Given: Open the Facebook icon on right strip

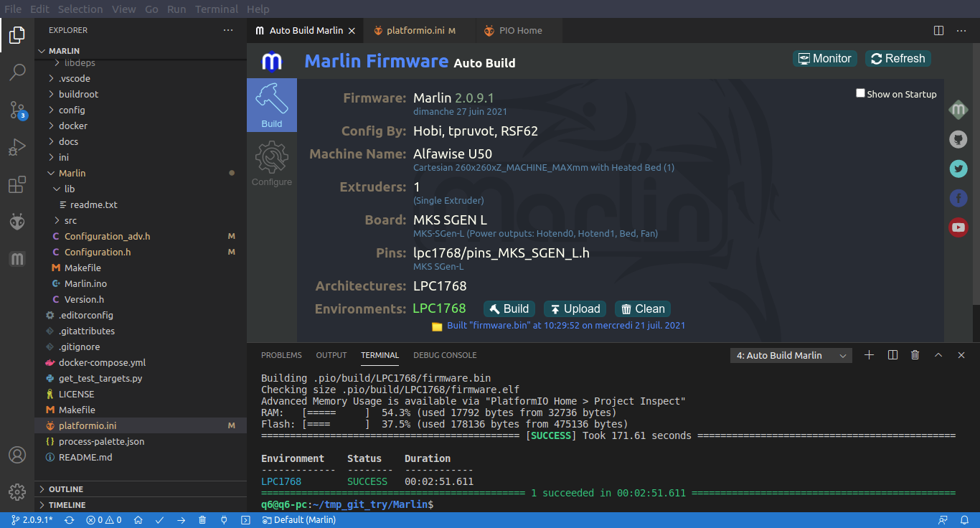Looking at the screenshot, I should [x=958, y=198].
